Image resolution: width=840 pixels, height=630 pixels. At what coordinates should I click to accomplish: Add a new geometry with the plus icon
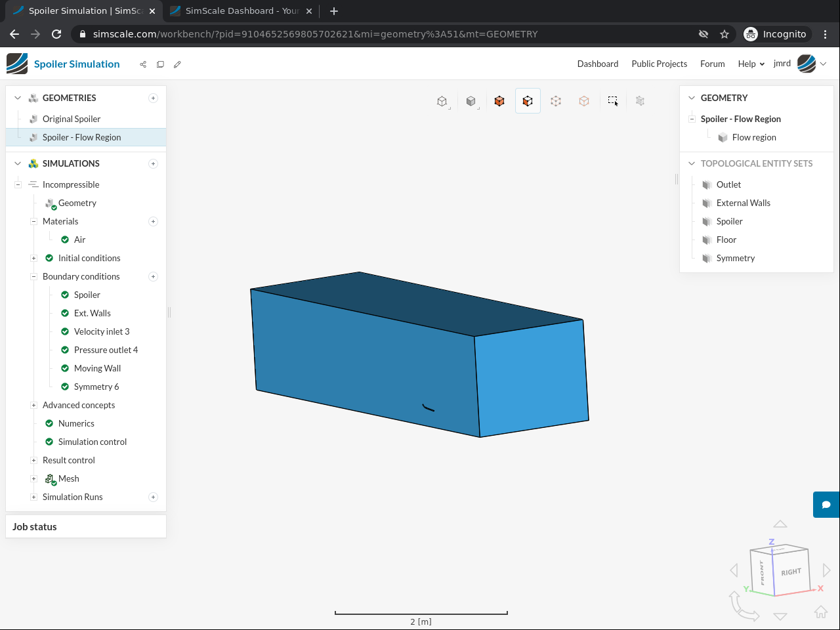153,98
